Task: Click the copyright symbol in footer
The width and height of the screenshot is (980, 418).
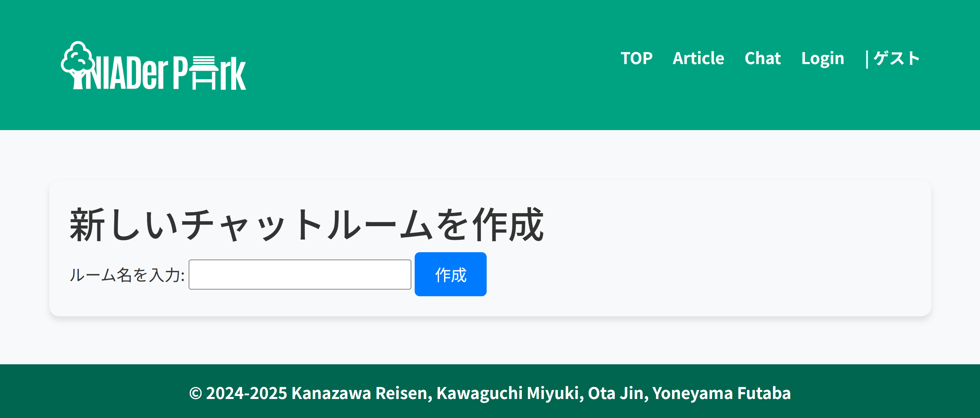Action: (196, 393)
